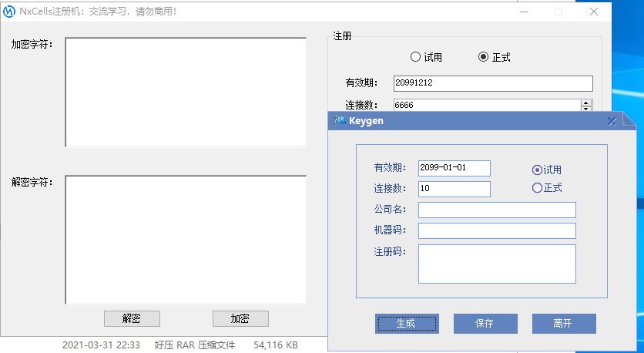The image size is (644, 353).
Task: Click the file type 好压 RAR 压缩文件
Action: click(195, 345)
